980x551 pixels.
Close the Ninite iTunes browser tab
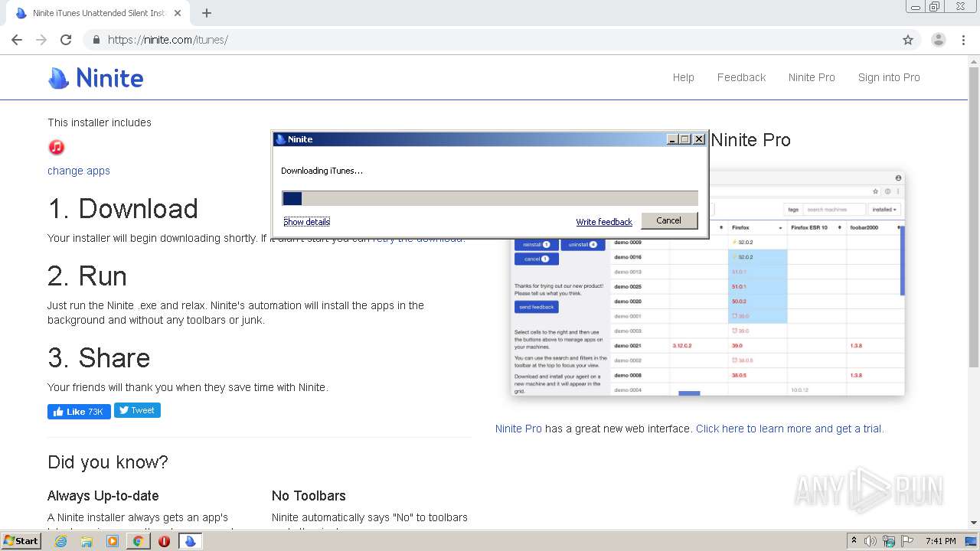click(x=178, y=13)
